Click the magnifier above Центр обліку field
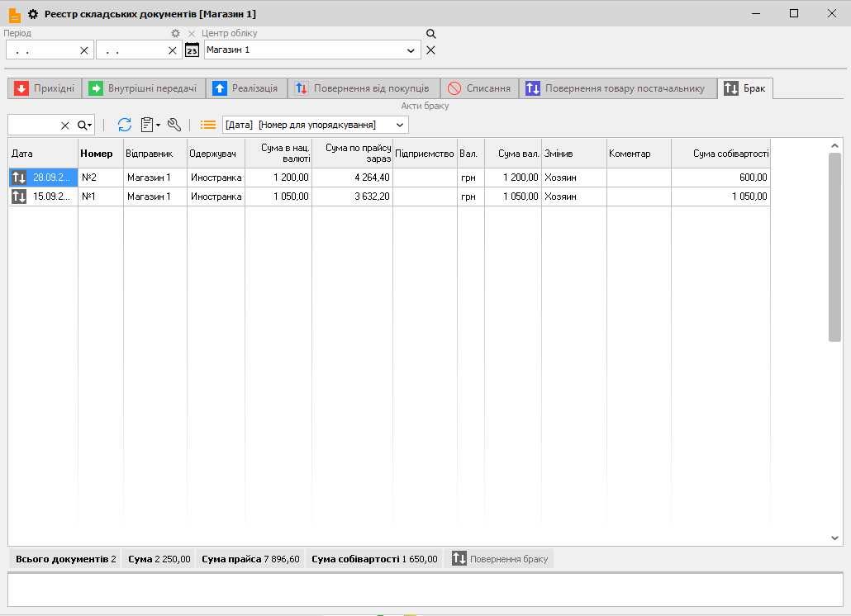The height and width of the screenshot is (616, 851). [x=430, y=34]
